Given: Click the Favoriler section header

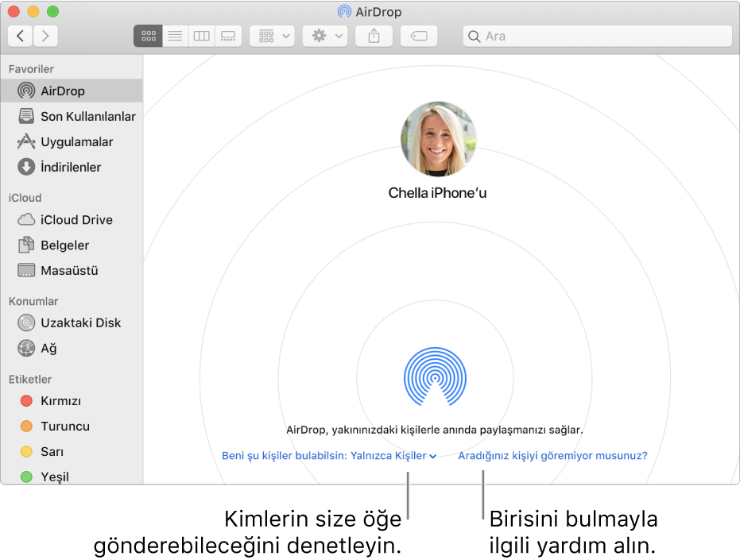Looking at the screenshot, I should pos(31,69).
